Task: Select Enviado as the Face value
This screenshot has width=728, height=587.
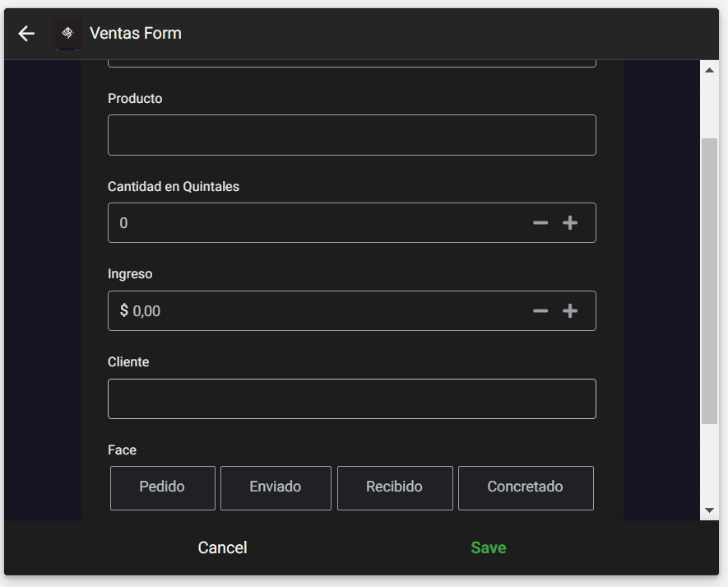Action: (x=276, y=487)
